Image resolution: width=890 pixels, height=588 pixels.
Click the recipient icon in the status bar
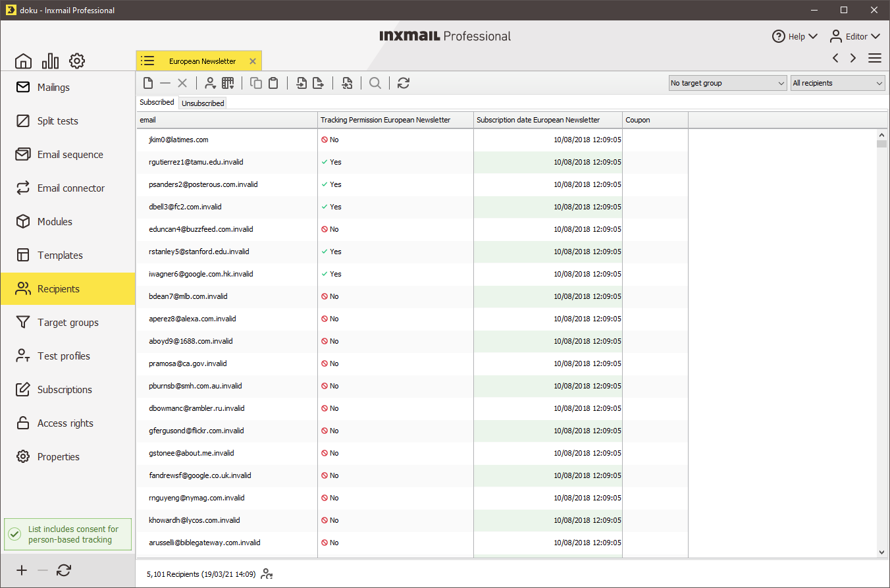[267, 574]
